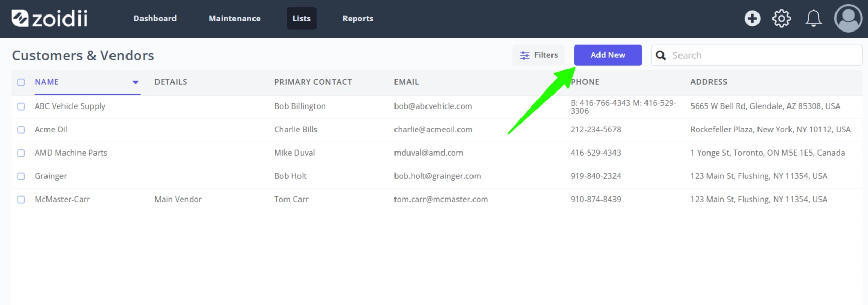The image size is (868, 305).
Task: Check the Acme Oil row
Action: point(21,130)
